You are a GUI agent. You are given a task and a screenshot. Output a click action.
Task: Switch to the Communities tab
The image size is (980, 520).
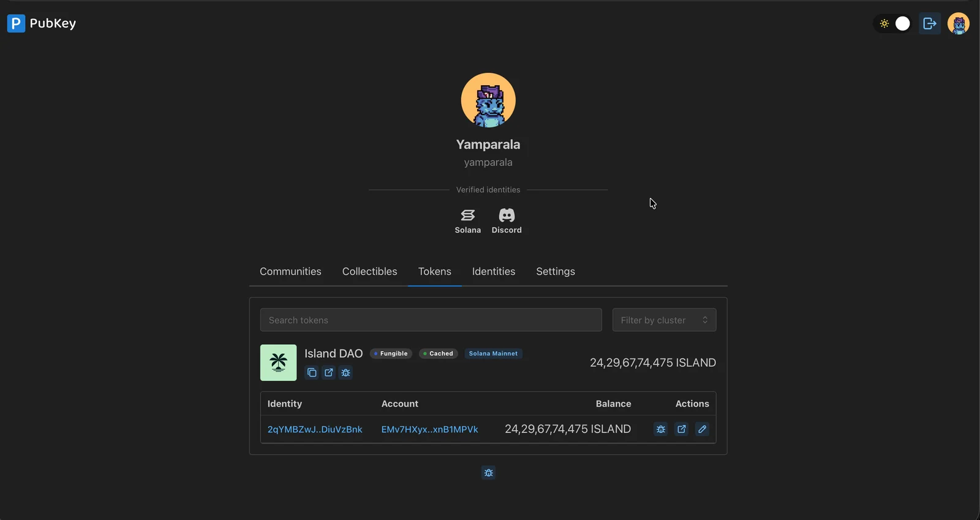[x=290, y=271]
